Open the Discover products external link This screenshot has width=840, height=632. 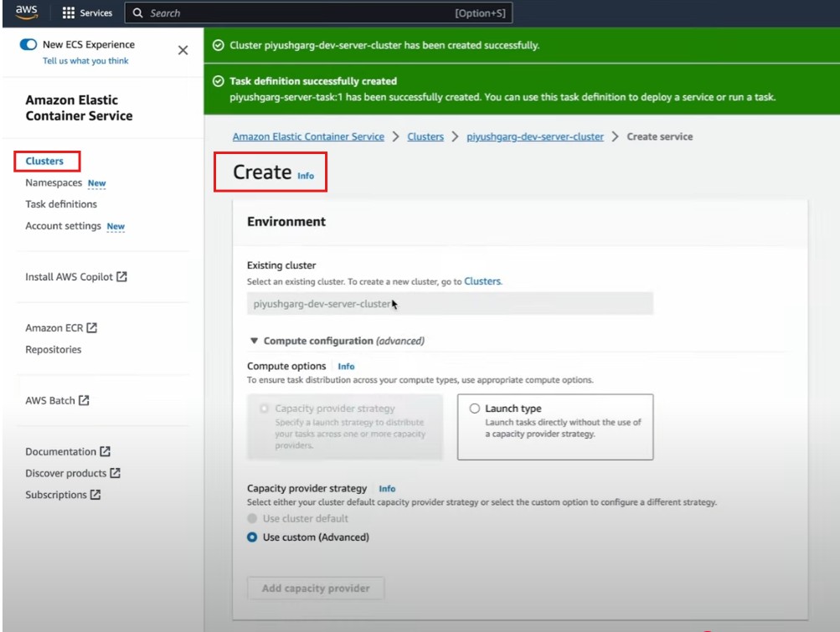72,474
